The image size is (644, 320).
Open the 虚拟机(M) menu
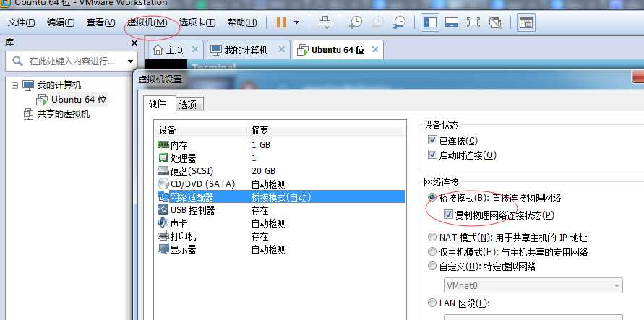click(147, 22)
